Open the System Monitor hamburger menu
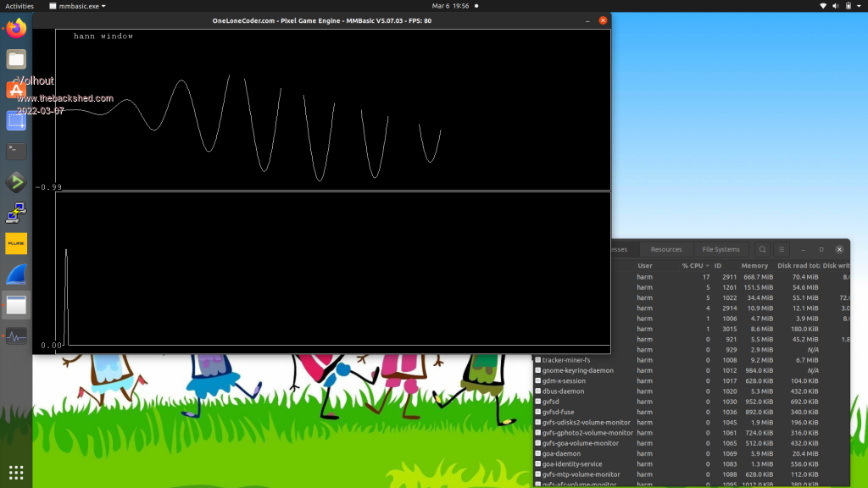The height and width of the screenshot is (488, 868). click(x=782, y=250)
